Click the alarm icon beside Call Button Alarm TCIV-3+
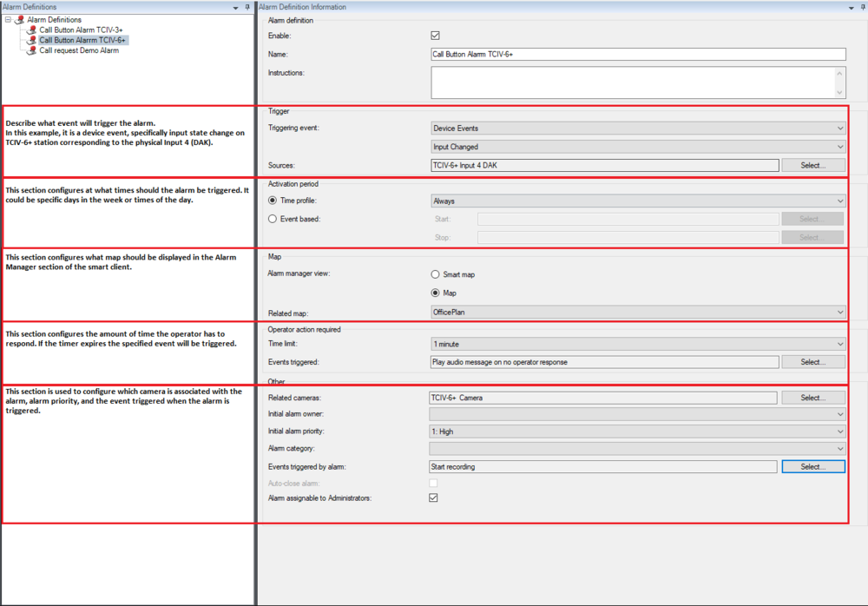 click(32, 30)
